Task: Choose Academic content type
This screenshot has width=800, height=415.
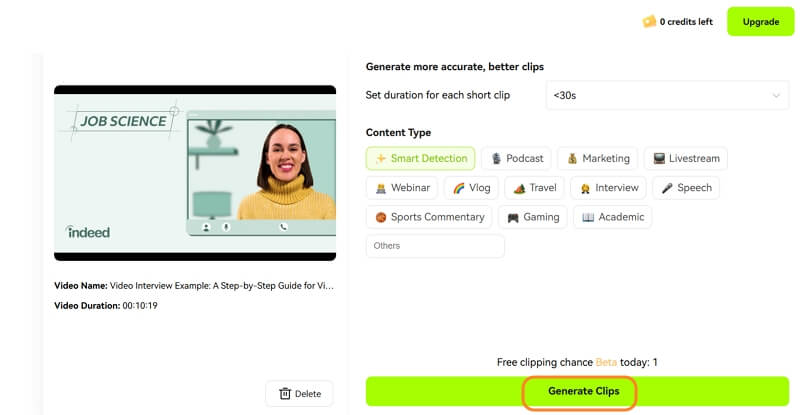Action: [613, 217]
